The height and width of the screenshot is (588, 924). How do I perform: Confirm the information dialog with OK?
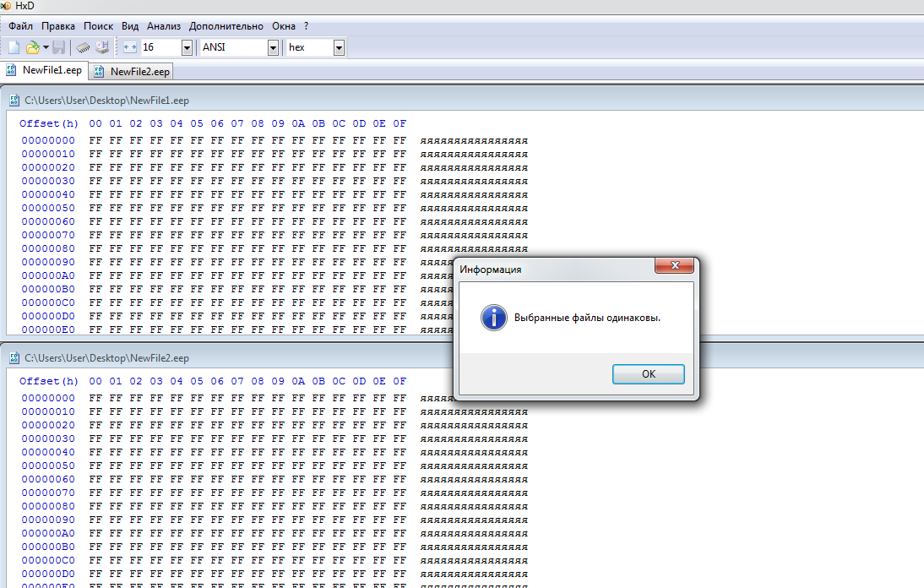[x=648, y=374]
